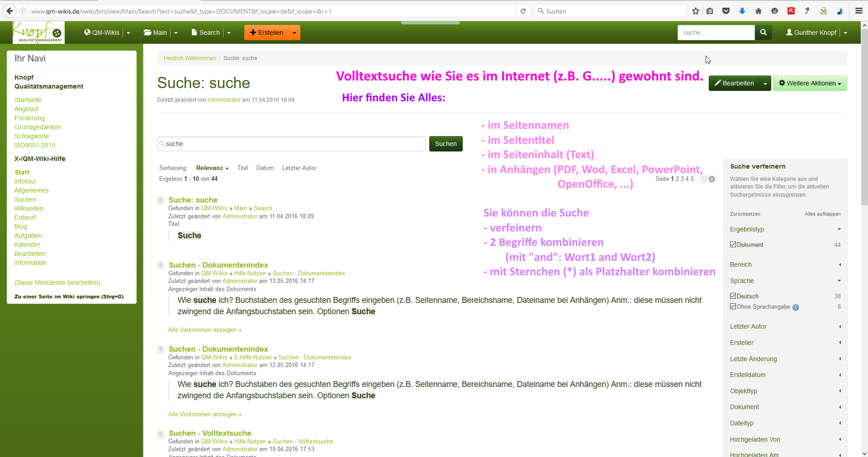Click the Knopf Qualitätsmanagement logo
868x457 pixels.
(x=38, y=33)
